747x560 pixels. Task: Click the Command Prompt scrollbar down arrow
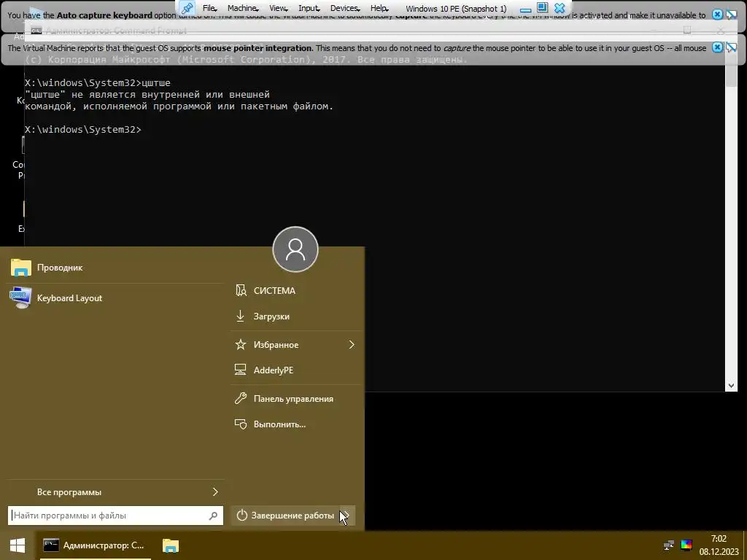731,386
